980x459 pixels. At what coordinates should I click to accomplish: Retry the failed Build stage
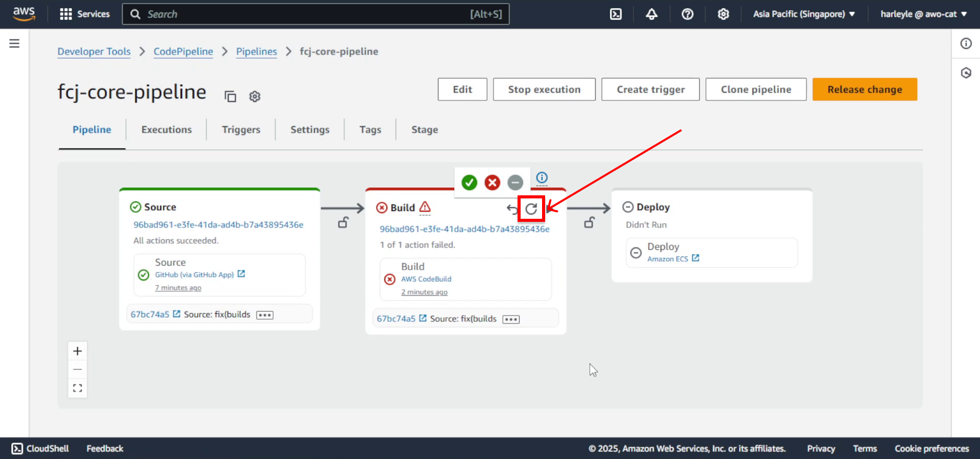coord(531,209)
